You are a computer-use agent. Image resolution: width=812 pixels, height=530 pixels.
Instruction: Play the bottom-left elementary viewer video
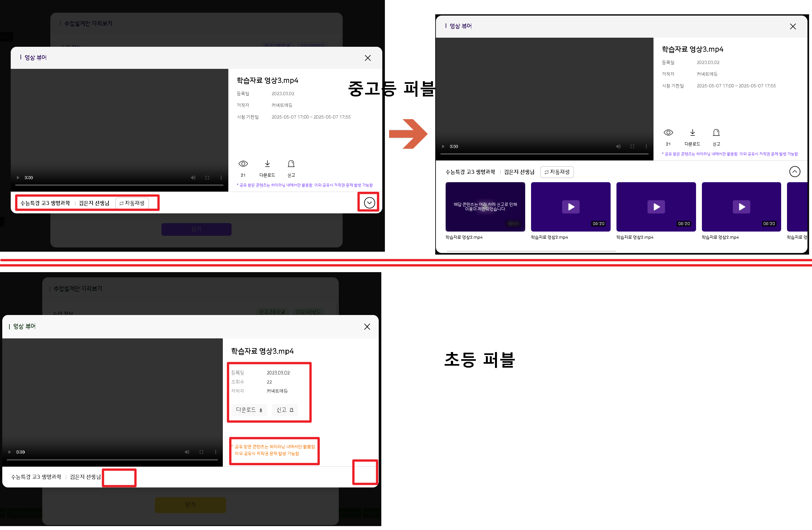pyautogui.click(x=9, y=452)
